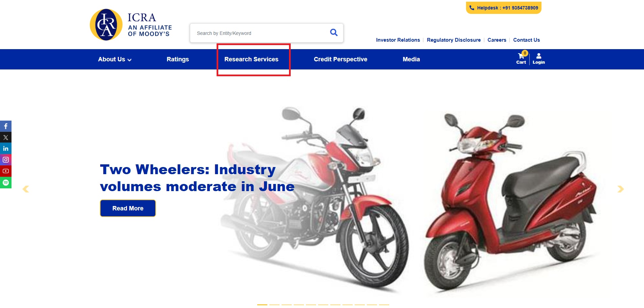Open the Instagram sidebar icon
Screen dimensions: 644x308
(6, 160)
